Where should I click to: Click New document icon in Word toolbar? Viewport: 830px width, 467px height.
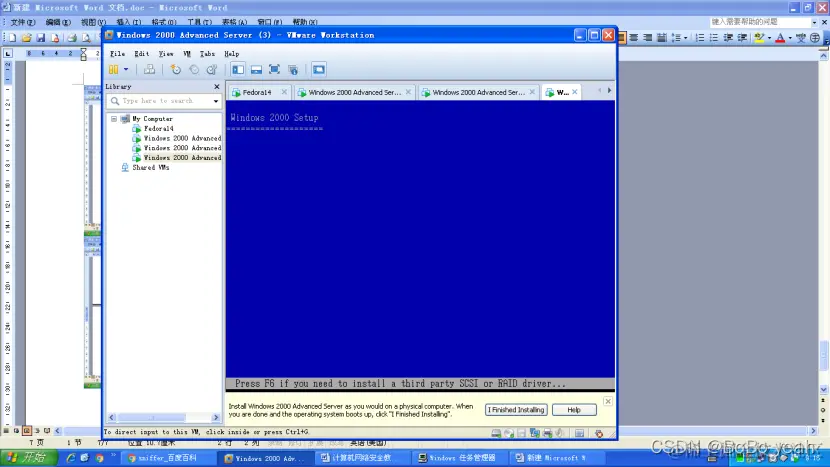pyautogui.click(x=12, y=38)
